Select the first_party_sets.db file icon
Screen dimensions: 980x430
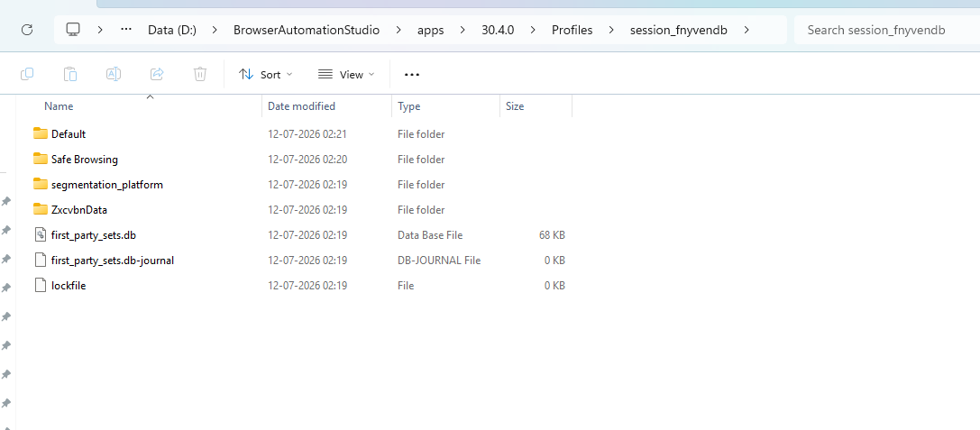[x=41, y=235]
